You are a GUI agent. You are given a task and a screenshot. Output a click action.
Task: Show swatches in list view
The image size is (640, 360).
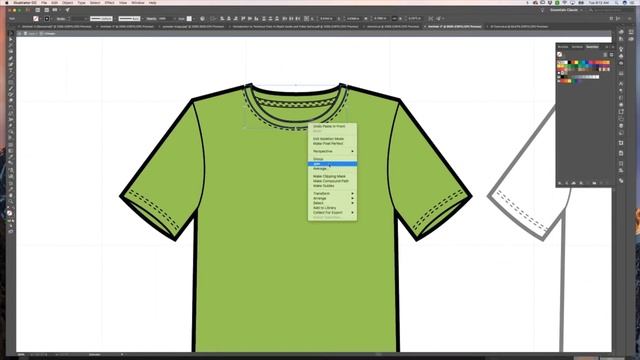pos(605,54)
